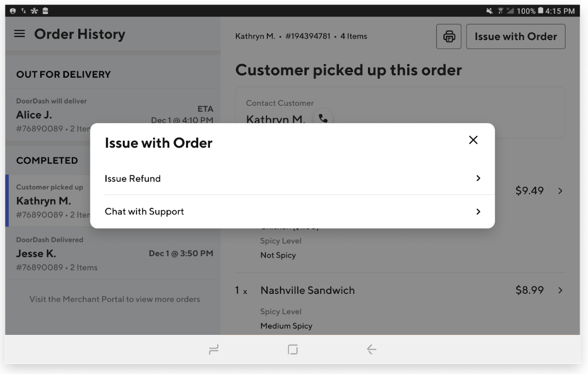Viewport: 588px width, 374px height.
Task: Tap the Android recent apps button
Action: click(213, 349)
